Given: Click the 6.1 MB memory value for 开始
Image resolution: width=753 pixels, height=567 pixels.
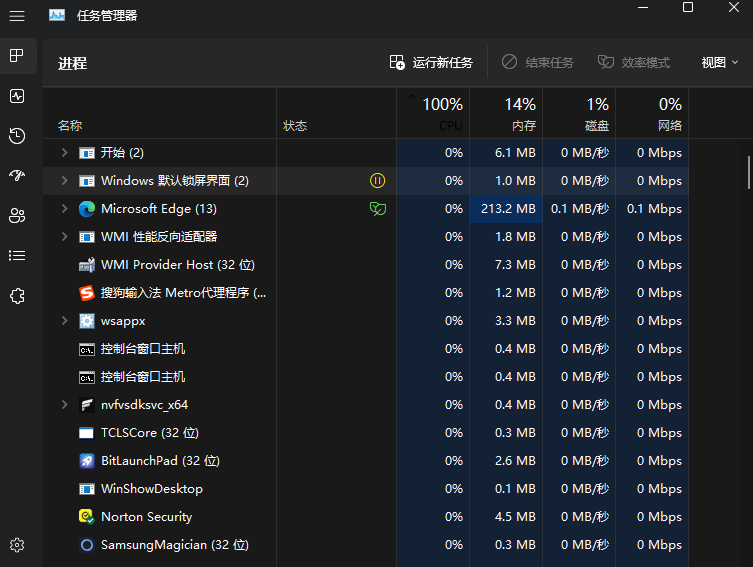Looking at the screenshot, I should point(515,153).
